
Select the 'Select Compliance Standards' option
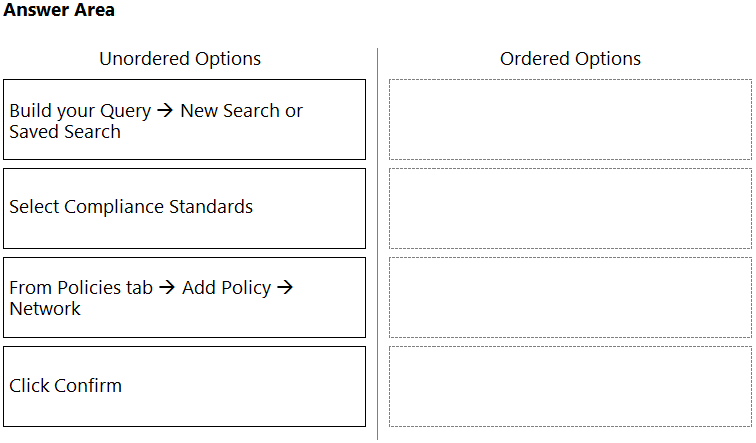[x=184, y=208]
